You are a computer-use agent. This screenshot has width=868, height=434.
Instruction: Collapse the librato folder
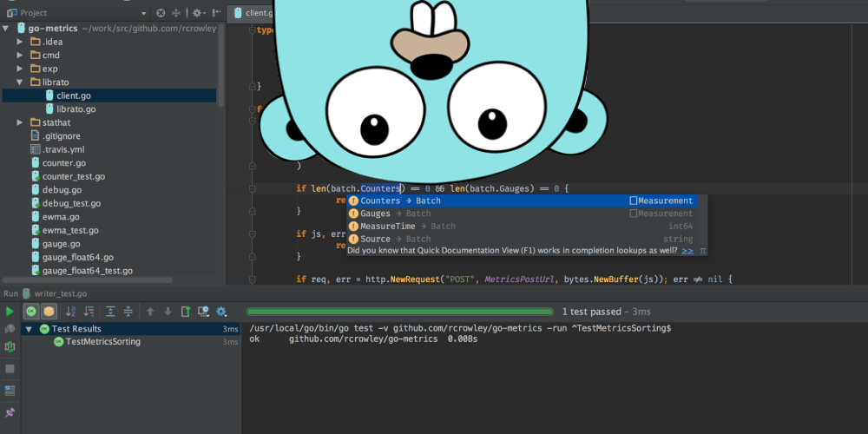19,82
